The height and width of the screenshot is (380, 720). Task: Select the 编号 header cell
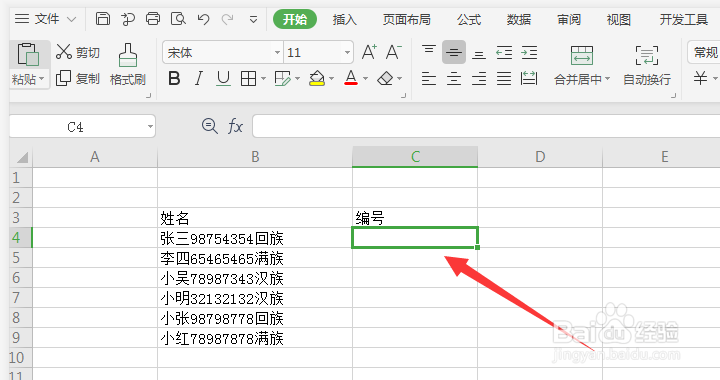point(415,218)
